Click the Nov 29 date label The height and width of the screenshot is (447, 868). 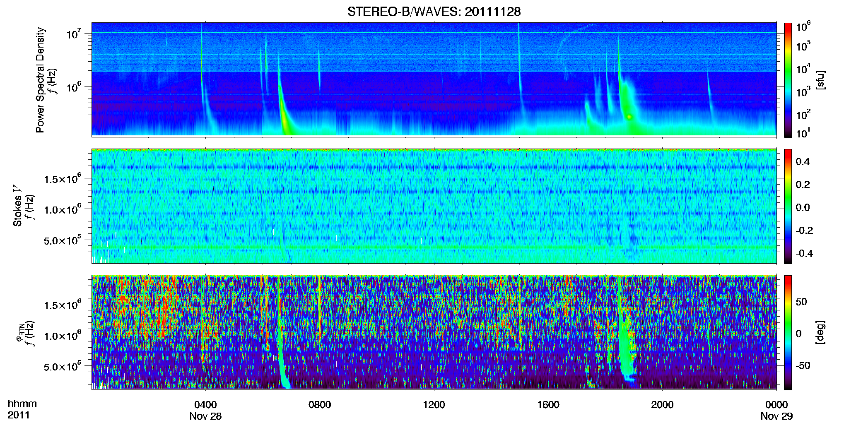pyautogui.click(x=776, y=416)
